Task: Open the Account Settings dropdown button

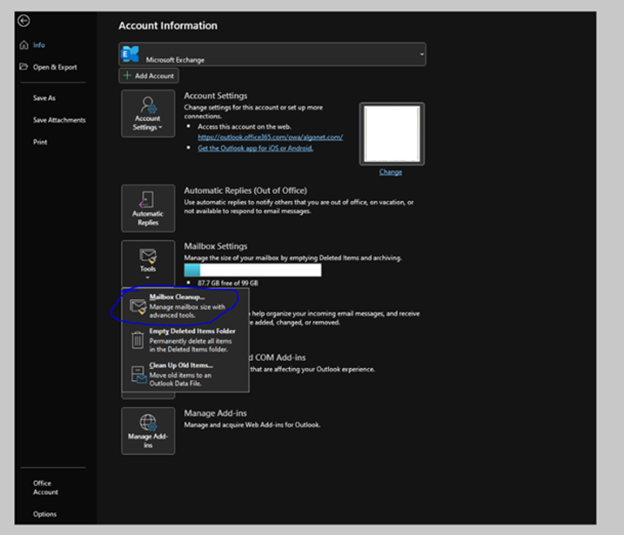Action: point(148,113)
